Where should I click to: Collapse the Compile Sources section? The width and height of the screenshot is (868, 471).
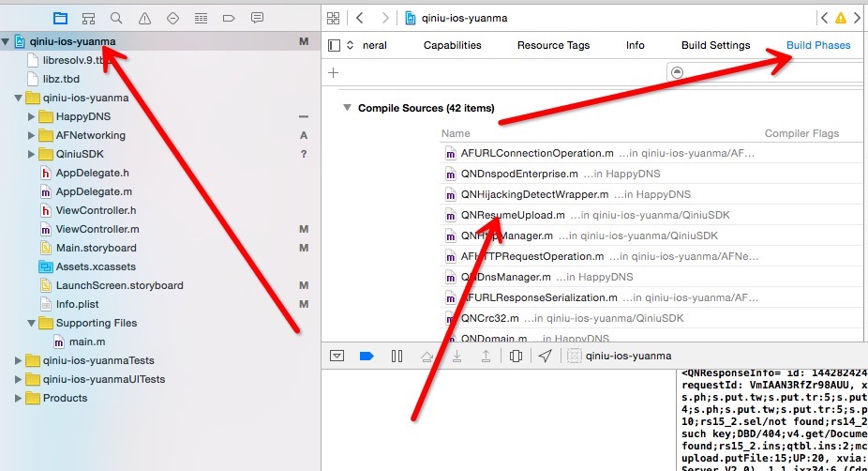347,108
